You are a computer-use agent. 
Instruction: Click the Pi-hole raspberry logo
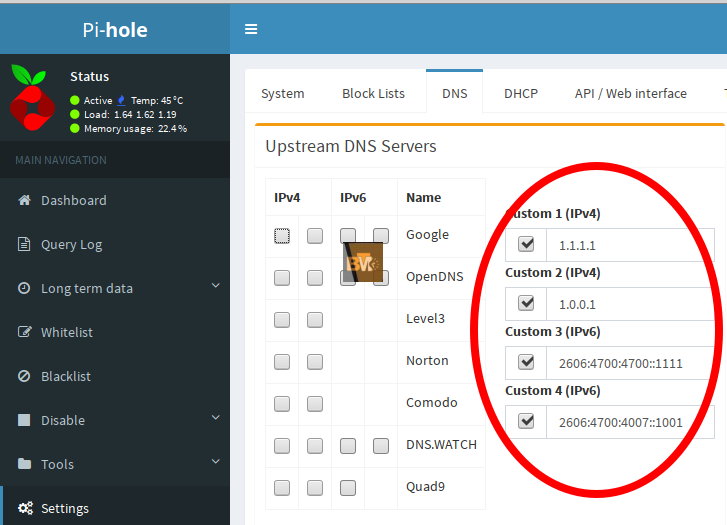[32, 97]
